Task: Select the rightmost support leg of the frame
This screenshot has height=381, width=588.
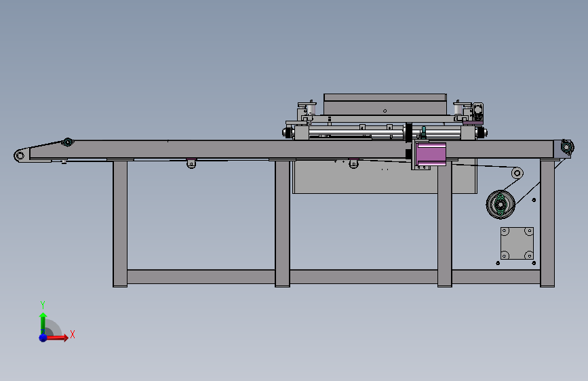Action: (x=547, y=224)
